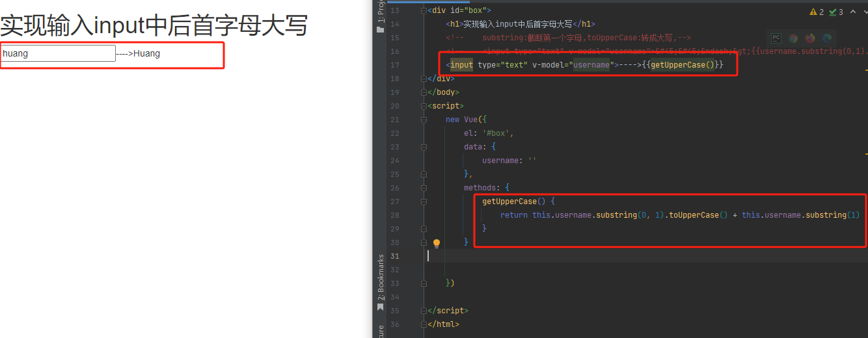Image resolution: width=868 pixels, height=338 pixels.
Task: Click the commented substring note on line 15
Action: pos(569,38)
